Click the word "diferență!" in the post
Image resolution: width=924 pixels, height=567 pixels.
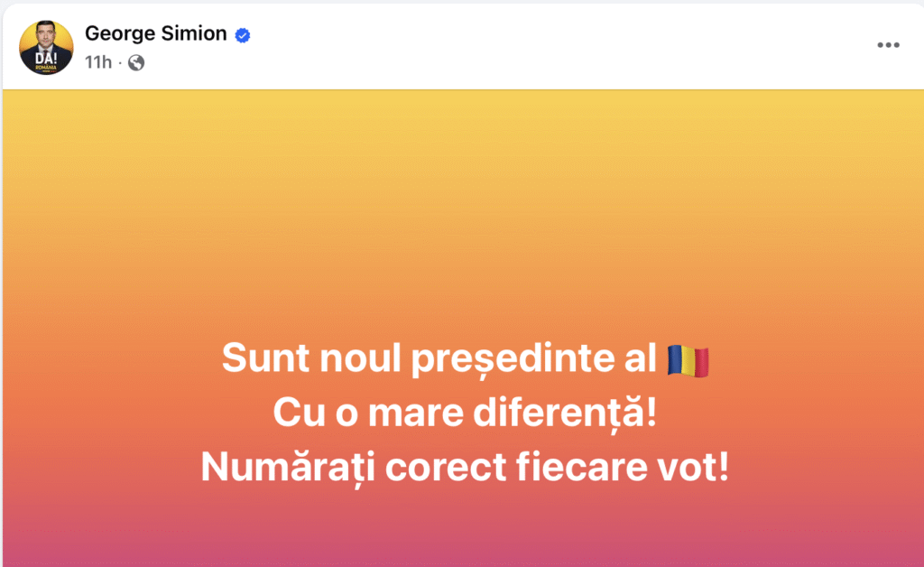tap(565, 413)
